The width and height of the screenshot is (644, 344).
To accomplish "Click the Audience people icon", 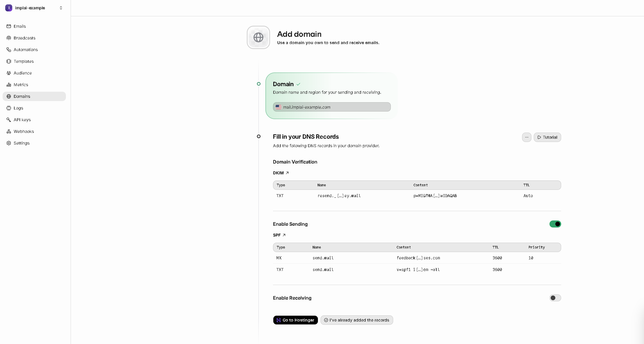I will click(x=9, y=73).
